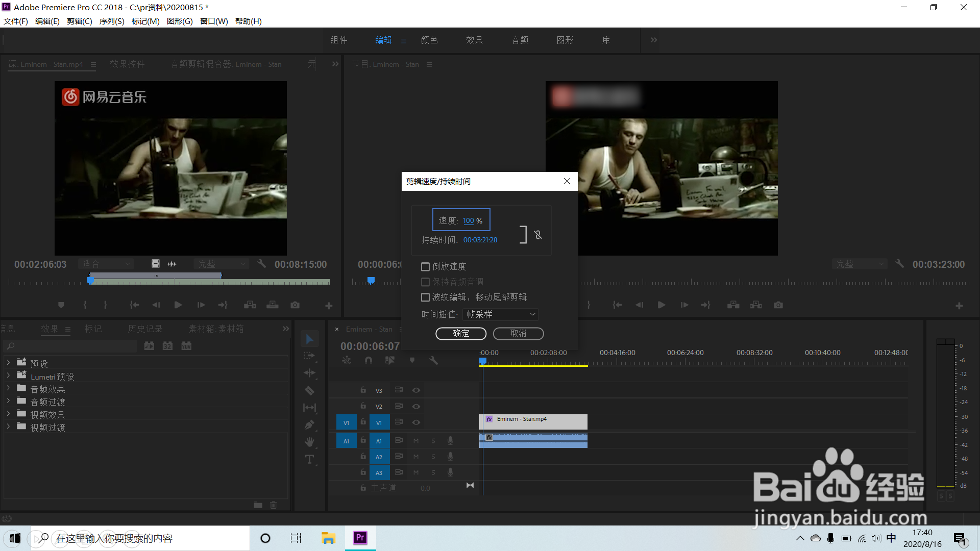
Task: Expand the 音频效果 folder
Action: tap(8, 388)
